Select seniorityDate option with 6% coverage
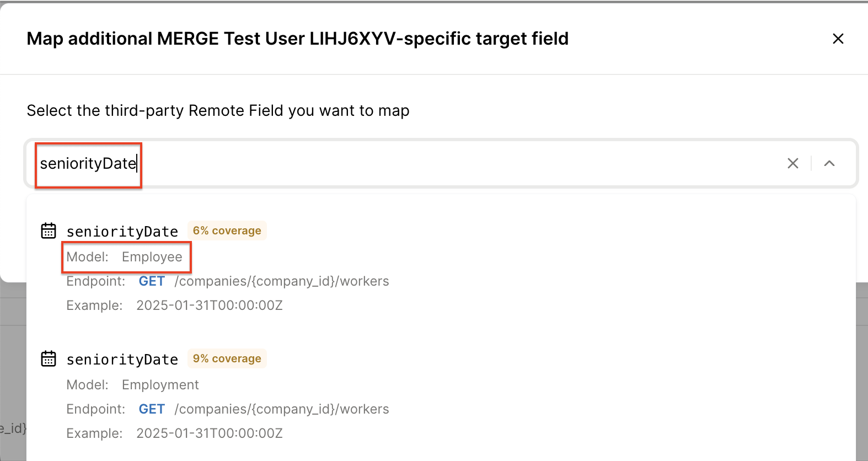This screenshot has width=868, height=461. pyautogui.click(x=122, y=232)
